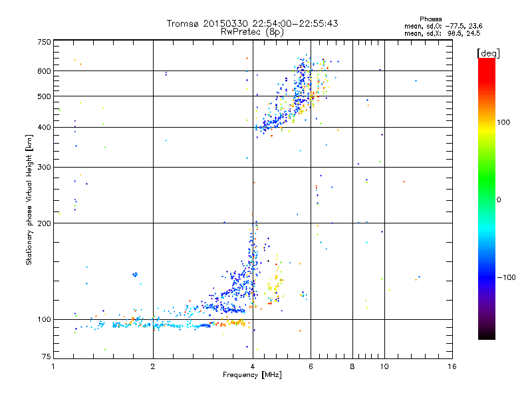
Task: Click the red top end of color bar
Action: [x=486, y=62]
